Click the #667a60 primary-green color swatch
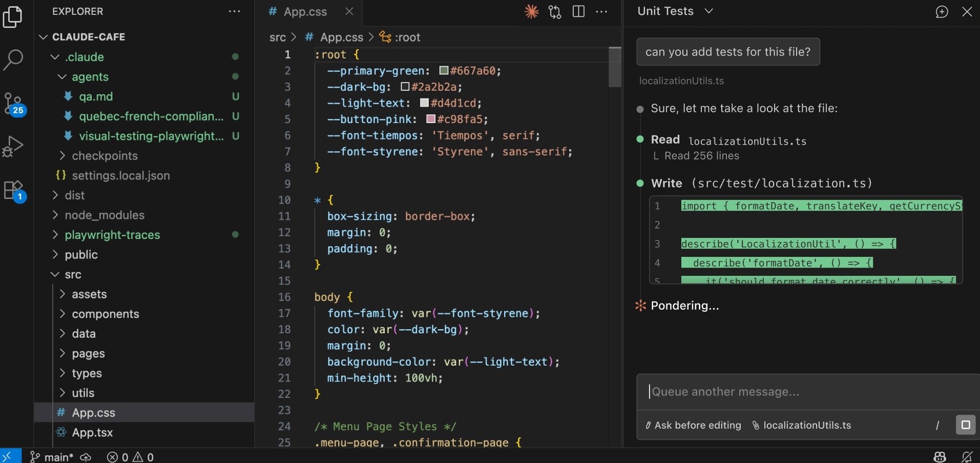The image size is (980, 463). pos(444,70)
